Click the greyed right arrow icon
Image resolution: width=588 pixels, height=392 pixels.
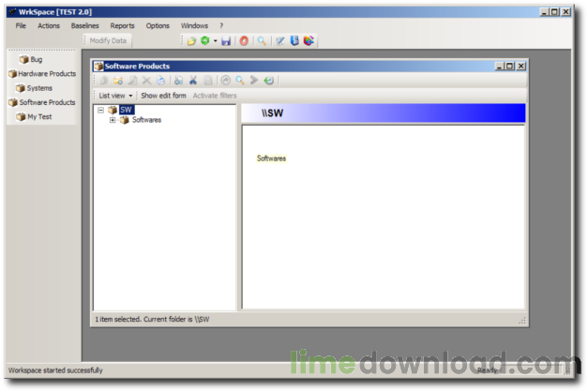tap(254, 81)
